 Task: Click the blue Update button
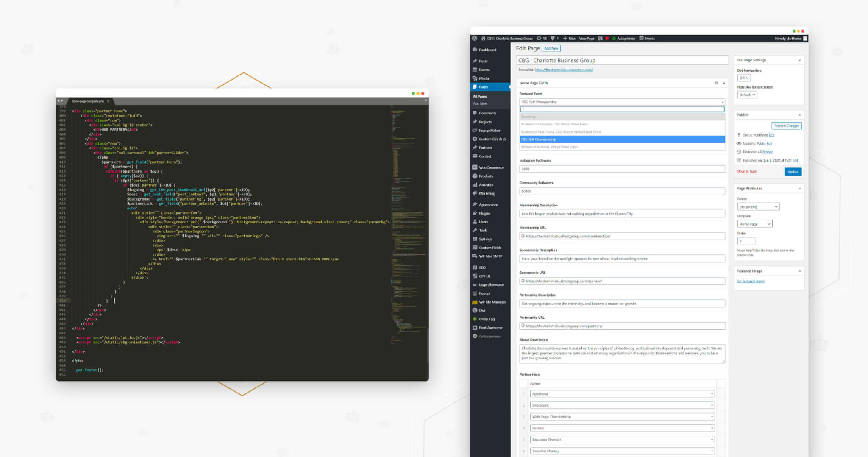tap(793, 172)
